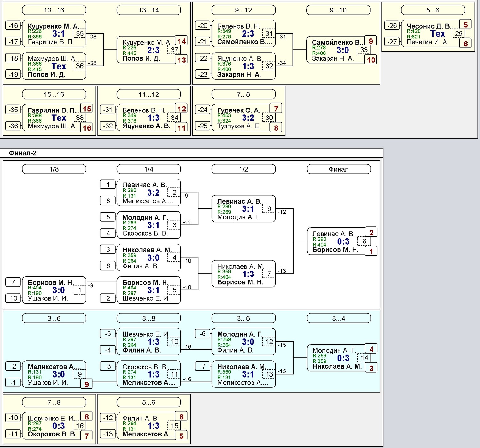The width and height of the screenshot is (480, 448).
Task: Select match number 34 box
Action: coord(174,118)
